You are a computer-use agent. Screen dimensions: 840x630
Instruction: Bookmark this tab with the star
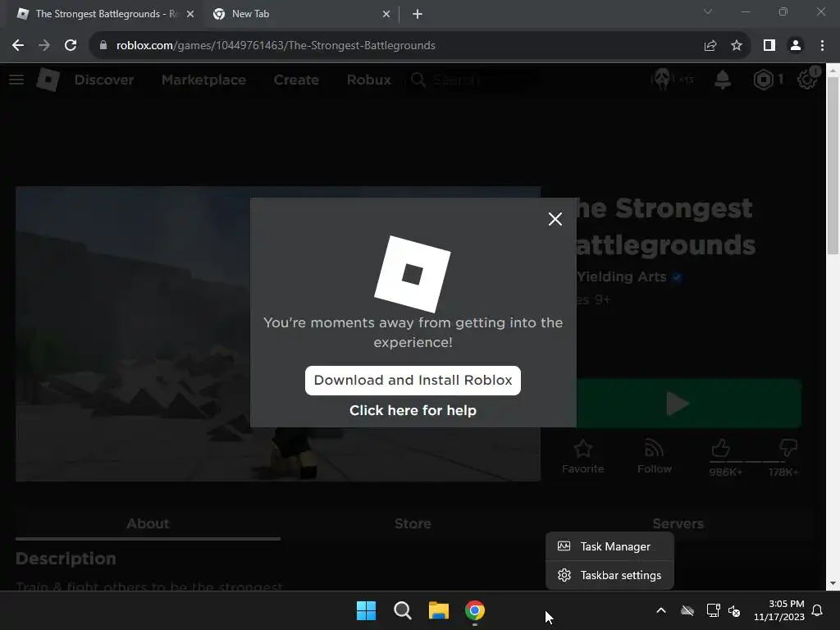click(x=737, y=46)
